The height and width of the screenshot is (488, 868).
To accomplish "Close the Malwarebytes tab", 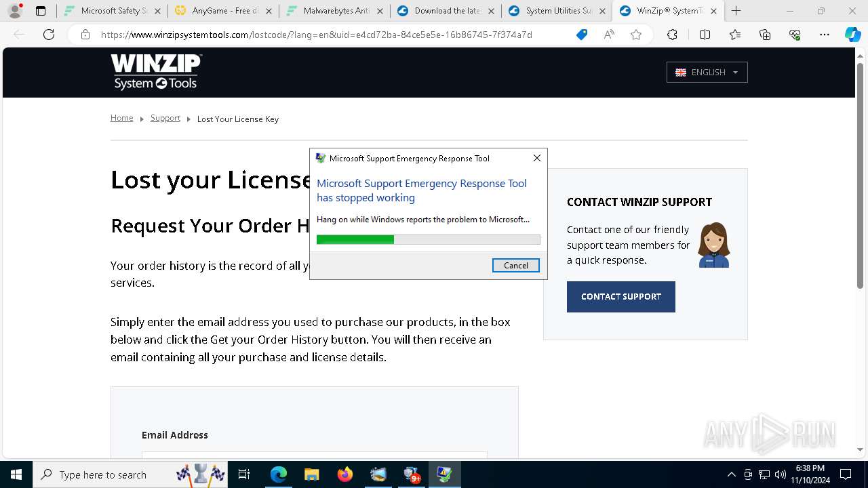I will [x=380, y=11].
